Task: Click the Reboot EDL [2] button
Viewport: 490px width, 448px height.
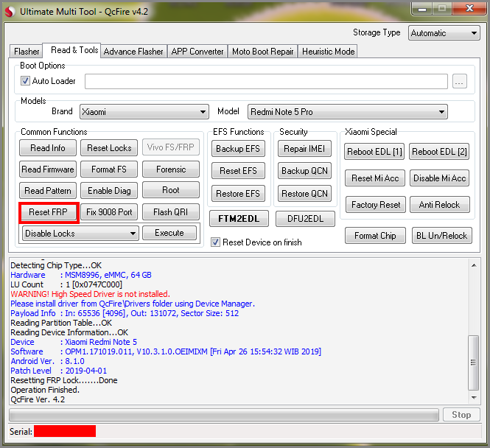Action: [439, 152]
